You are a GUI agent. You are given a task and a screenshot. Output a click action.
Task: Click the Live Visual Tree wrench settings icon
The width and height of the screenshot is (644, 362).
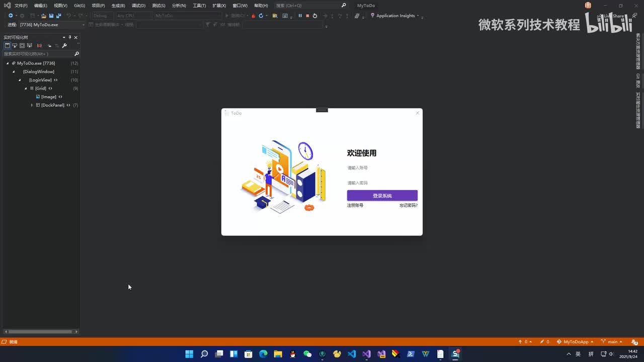[x=64, y=45]
